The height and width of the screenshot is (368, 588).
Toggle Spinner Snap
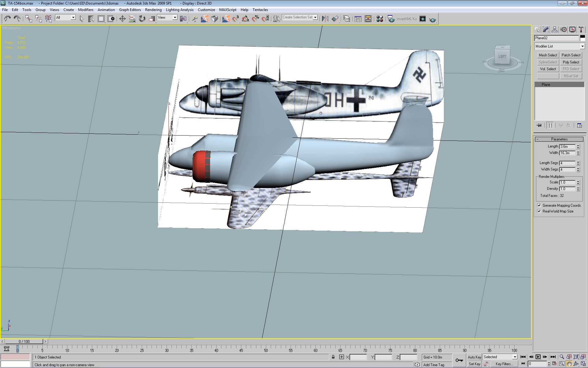click(x=265, y=19)
